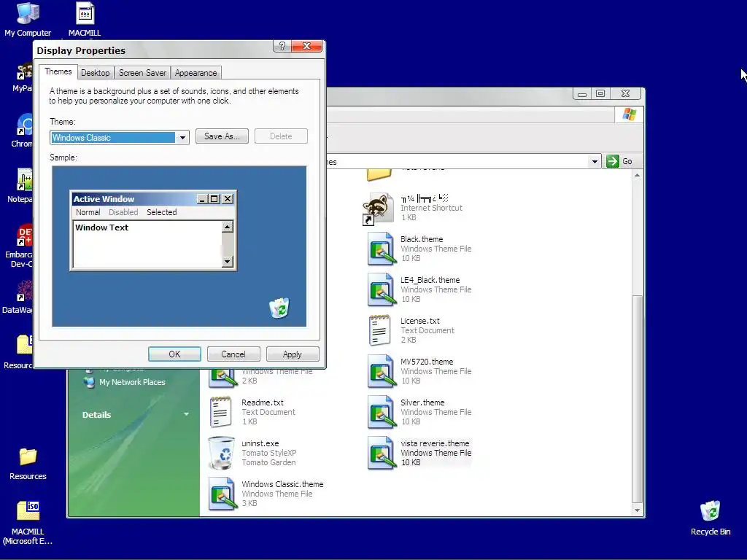Collapse the Details panel chevron
This screenshot has height=560, width=747.
(186, 414)
